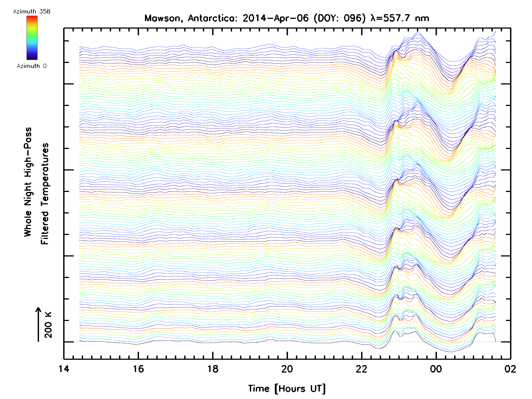Click the 'Whole Night High-Pass' axis label
The image size is (532, 399).
tap(28, 182)
